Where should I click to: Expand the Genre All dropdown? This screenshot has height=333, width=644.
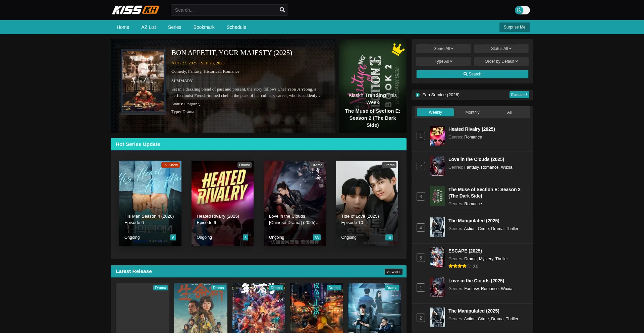tap(443, 49)
